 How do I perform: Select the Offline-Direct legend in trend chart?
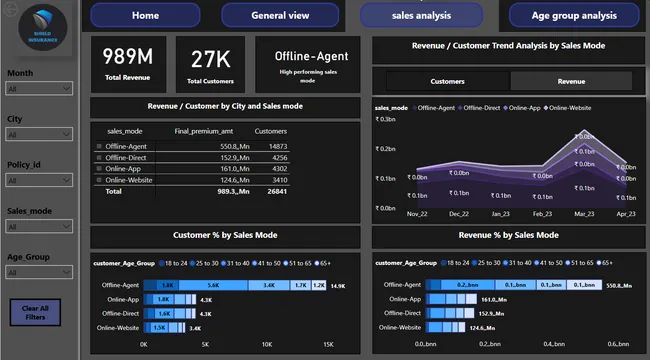pos(479,108)
